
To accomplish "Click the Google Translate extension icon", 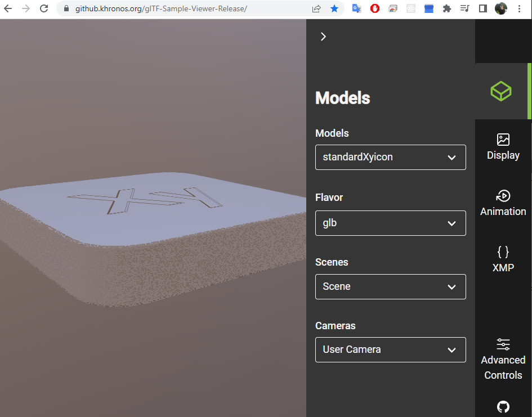I will 356,8.
